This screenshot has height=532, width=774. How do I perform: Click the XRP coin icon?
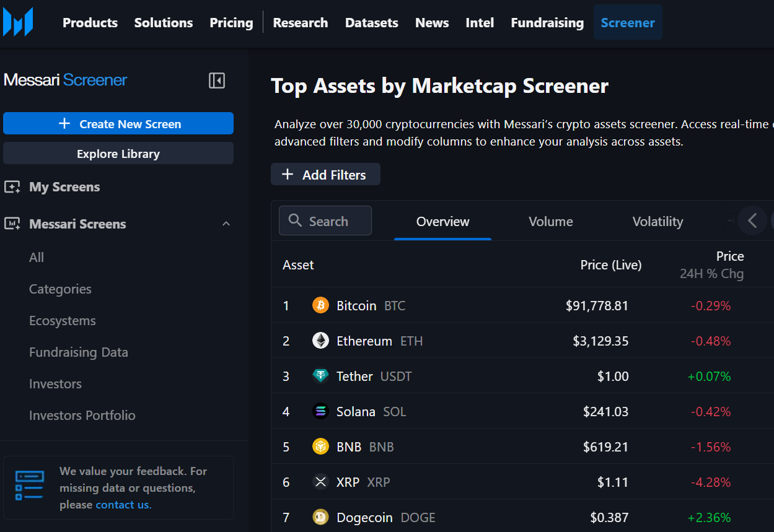coord(320,482)
